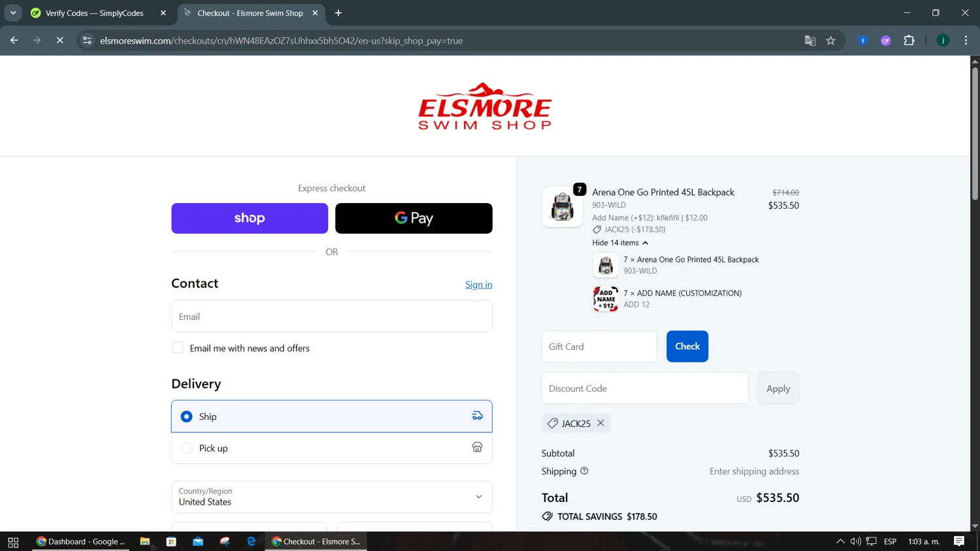Click the ADD NAME customization thumbnail
The width and height of the screenshot is (980, 551).
(x=606, y=299)
